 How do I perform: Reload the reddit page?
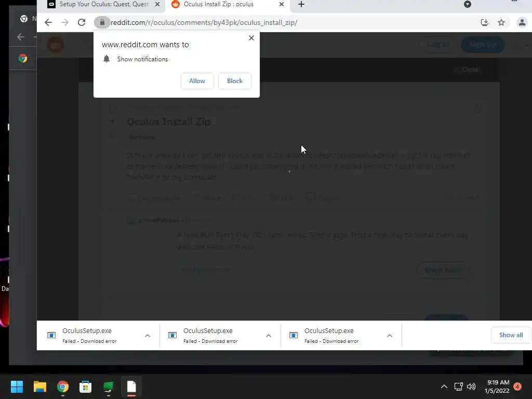(x=82, y=22)
